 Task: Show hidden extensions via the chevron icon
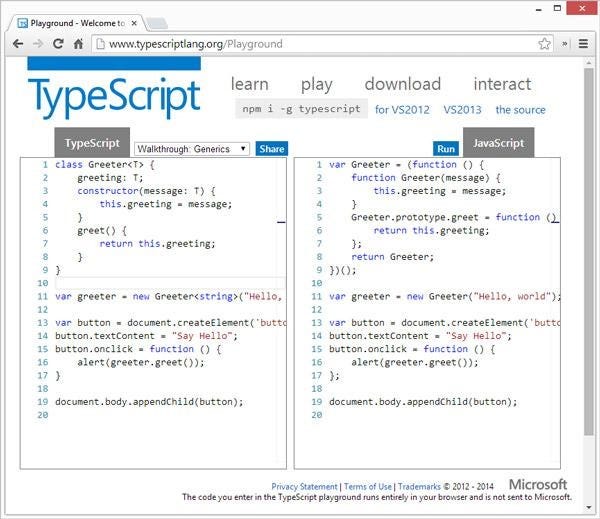(564, 44)
